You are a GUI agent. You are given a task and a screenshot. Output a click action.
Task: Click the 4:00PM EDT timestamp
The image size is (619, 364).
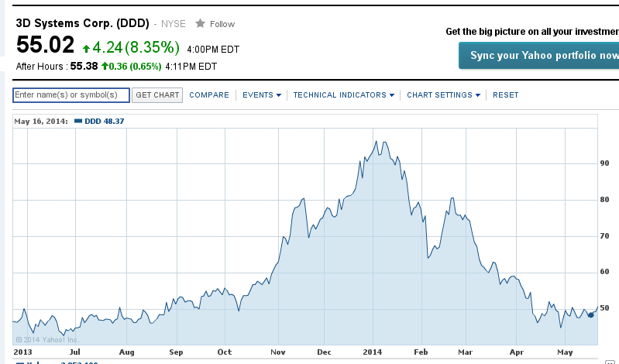click(213, 50)
